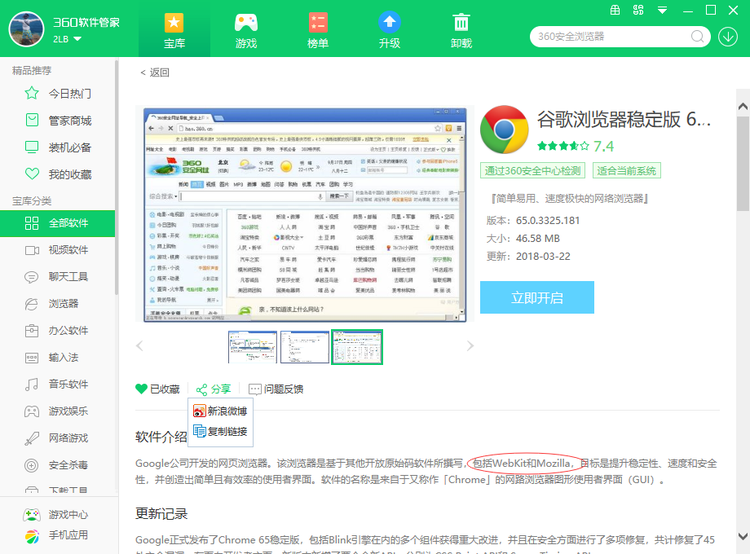
Task: Select 浏览器 category in sidebar
Action: [63, 304]
